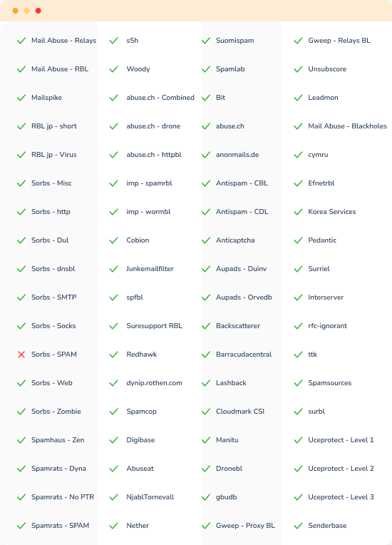Select the Suresupport RBL label
Viewport: 392px width, 545px height.
tap(154, 326)
